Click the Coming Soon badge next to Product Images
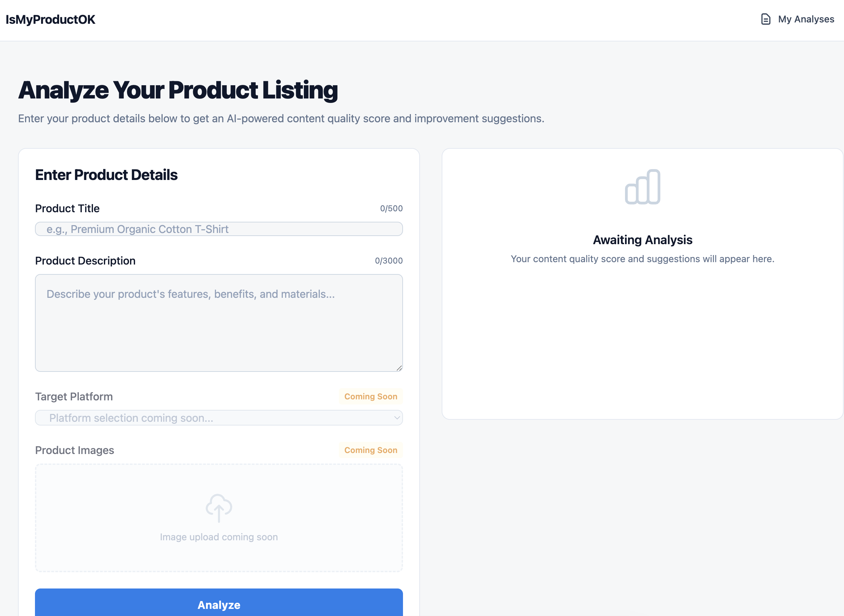The height and width of the screenshot is (616, 844). tap(370, 450)
